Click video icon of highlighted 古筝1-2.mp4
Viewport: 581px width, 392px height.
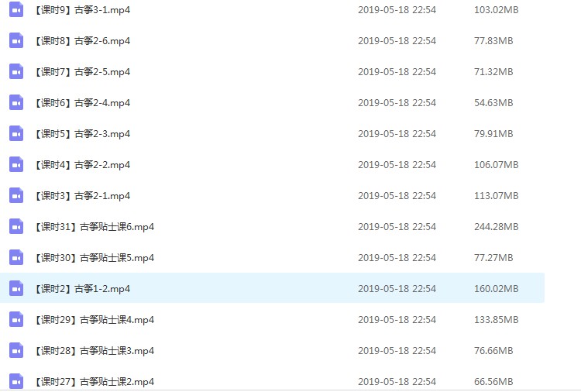click(16, 289)
